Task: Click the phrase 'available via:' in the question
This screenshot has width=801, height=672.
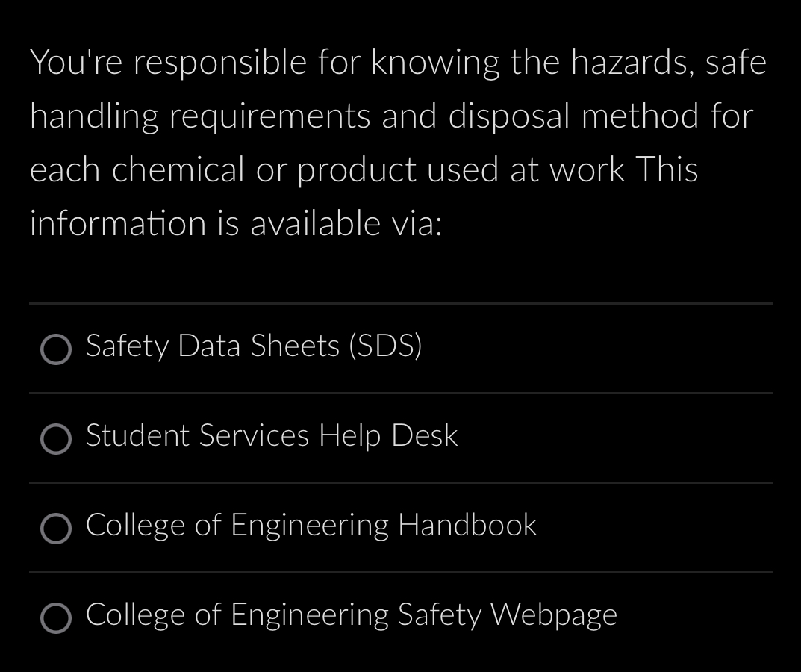Action: pos(349,223)
